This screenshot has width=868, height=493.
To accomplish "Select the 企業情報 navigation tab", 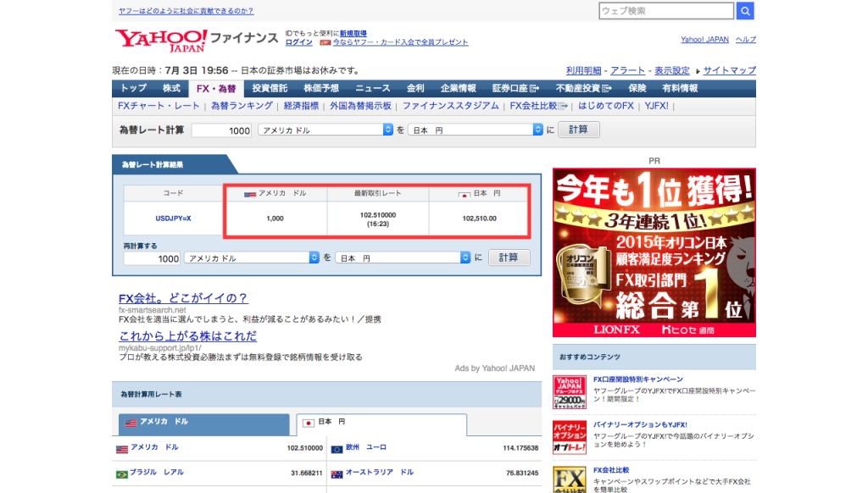I will click(x=458, y=88).
